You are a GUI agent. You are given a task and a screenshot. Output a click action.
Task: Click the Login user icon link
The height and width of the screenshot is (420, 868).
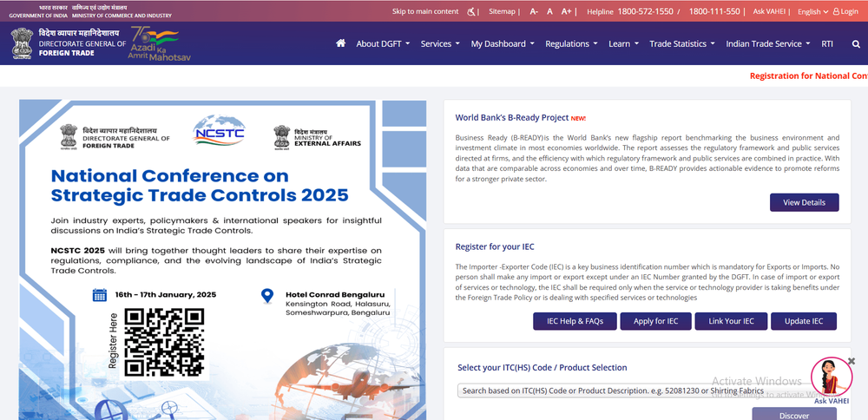pyautogui.click(x=845, y=11)
